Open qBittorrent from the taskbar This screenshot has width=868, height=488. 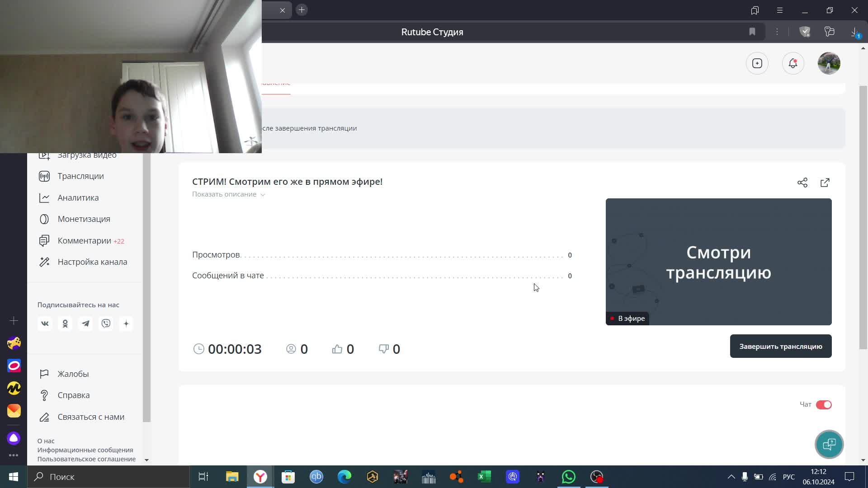click(x=316, y=477)
